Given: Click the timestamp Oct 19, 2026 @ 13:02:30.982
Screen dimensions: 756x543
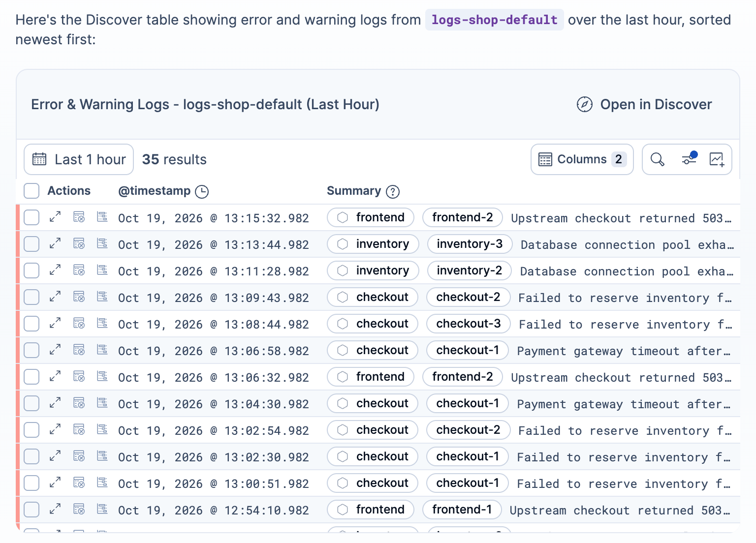Looking at the screenshot, I should coord(214,457).
